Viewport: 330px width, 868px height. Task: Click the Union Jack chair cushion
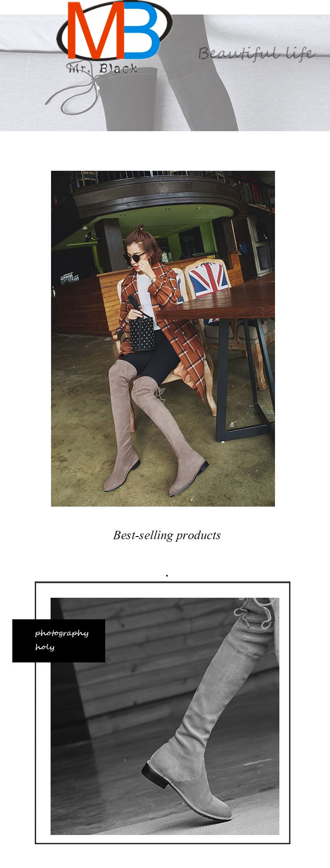pos(209,280)
